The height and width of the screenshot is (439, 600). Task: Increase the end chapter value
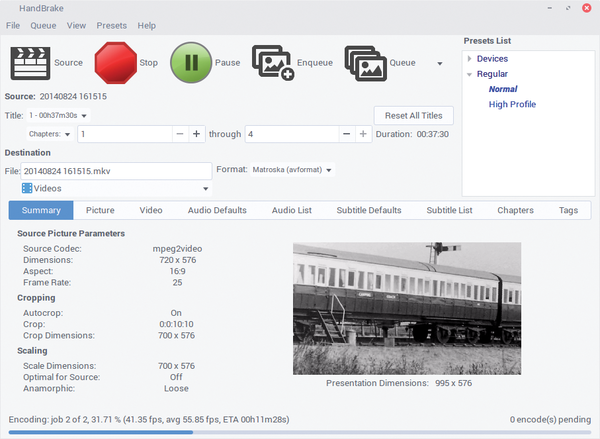[363, 134]
